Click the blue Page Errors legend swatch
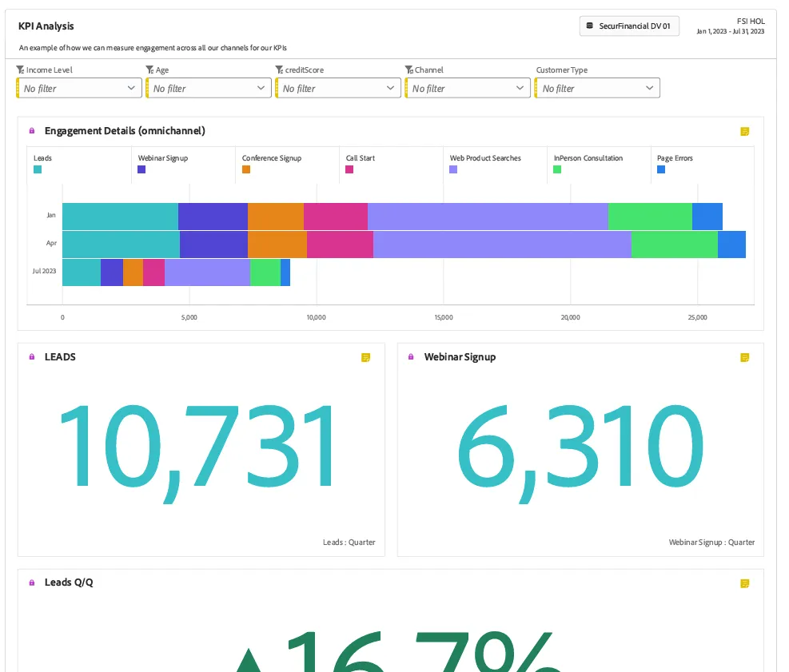This screenshot has width=789, height=672. pyautogui.click(x=661, y=169)
